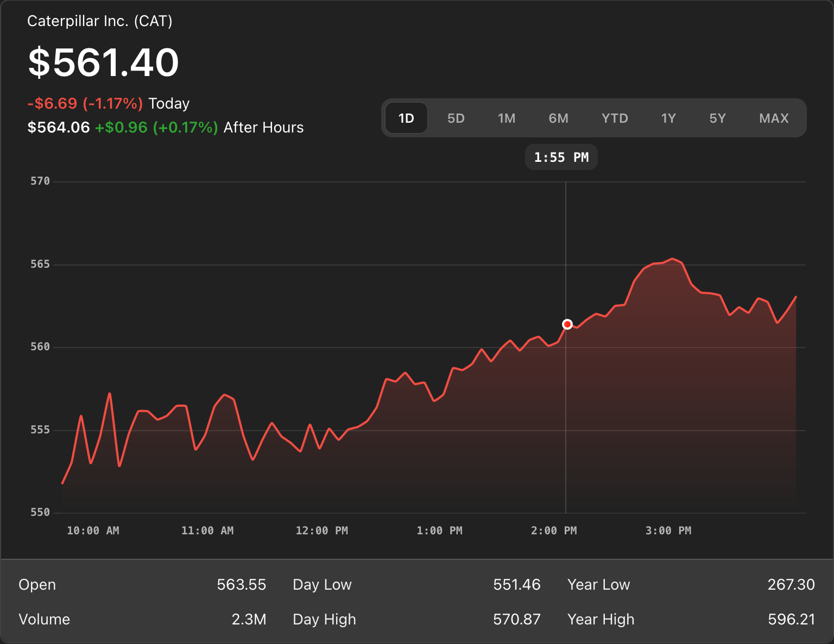The width and height of the screenshot is (834, 644).
Task: Click the 3:00 PM axis label
Action: 668,531
